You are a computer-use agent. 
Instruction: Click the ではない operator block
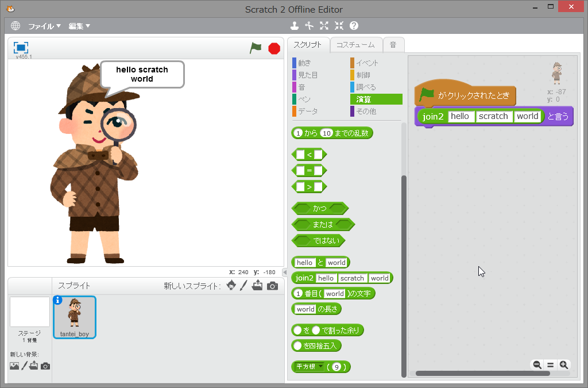[x=318, y=240]
